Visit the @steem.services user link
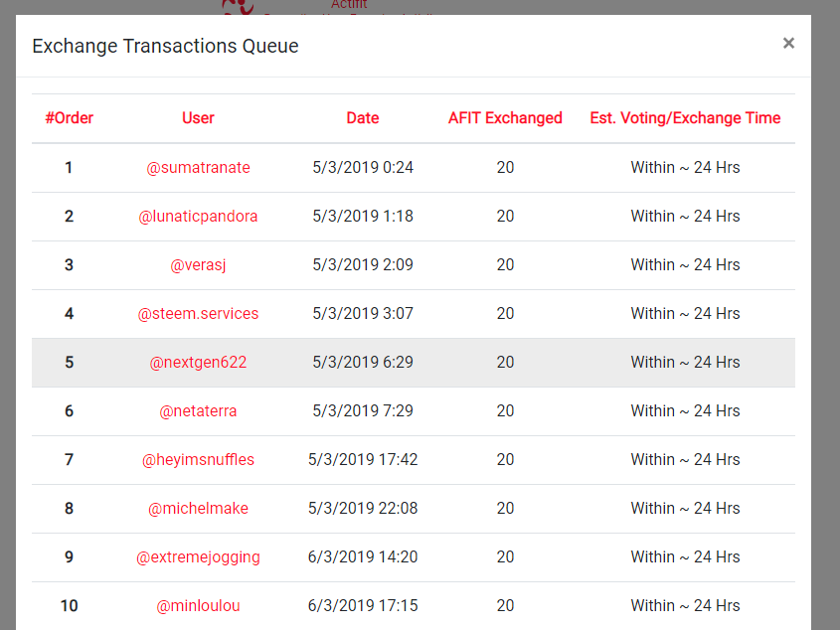 tap(198, 313)
